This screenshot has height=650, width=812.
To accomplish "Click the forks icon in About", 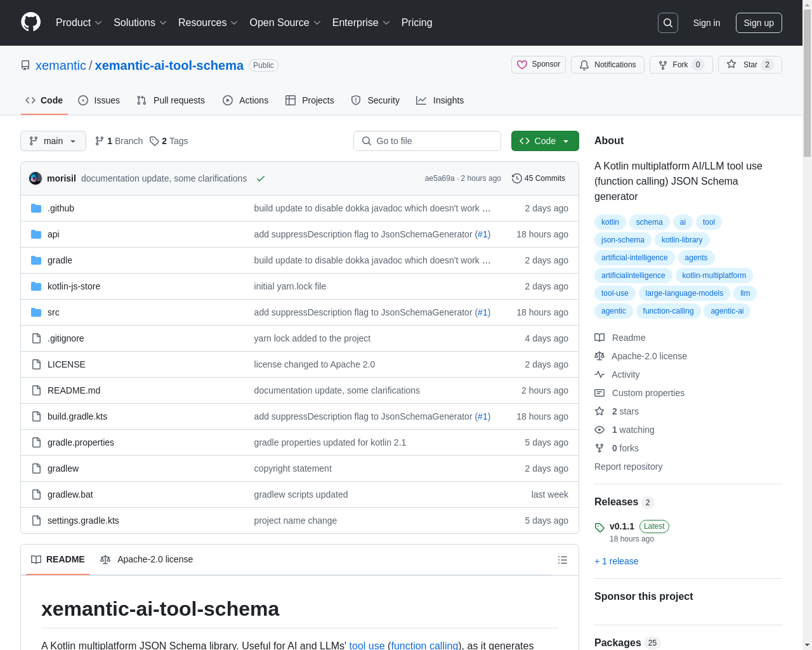I will click(x=599, y=448).
